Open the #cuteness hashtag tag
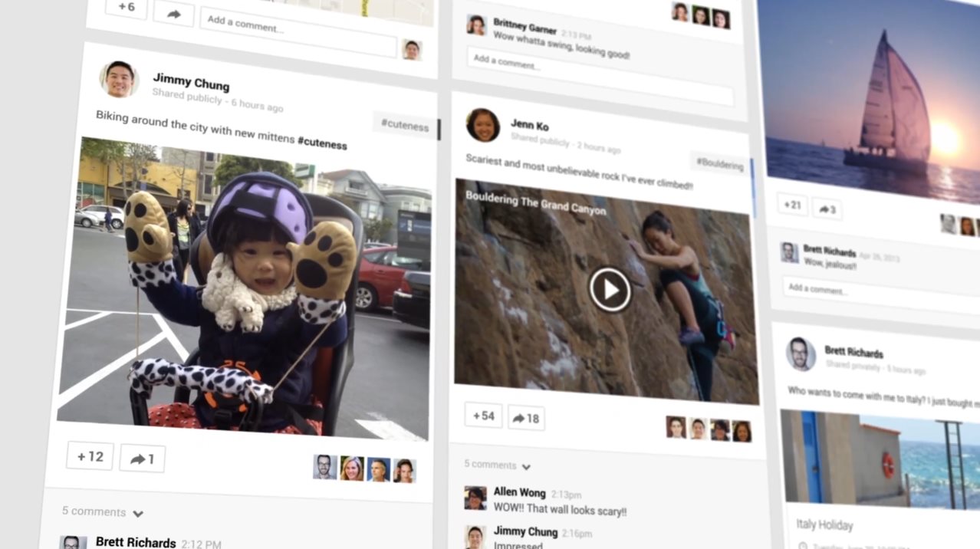The width and height of the screenshot is (980, 549). tap(404, 125)
